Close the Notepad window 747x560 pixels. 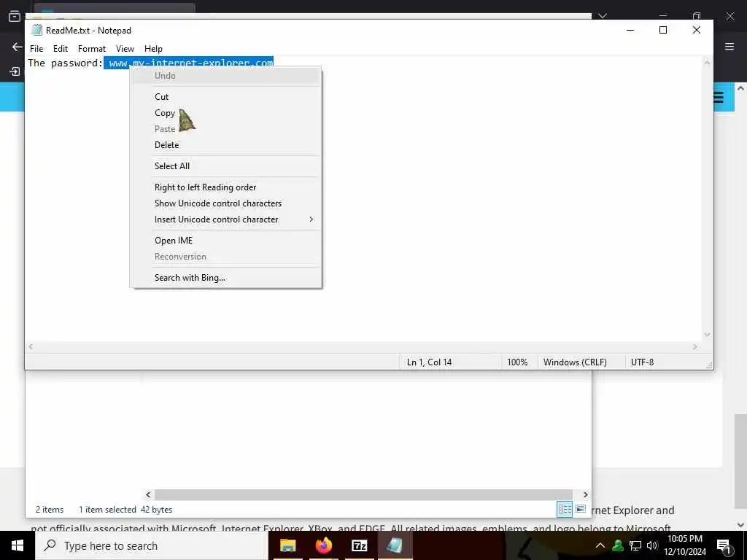pos(696,30)
